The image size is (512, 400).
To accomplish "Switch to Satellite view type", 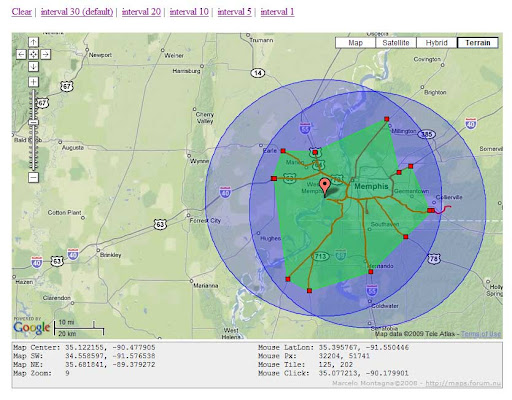I will (396, 43).
